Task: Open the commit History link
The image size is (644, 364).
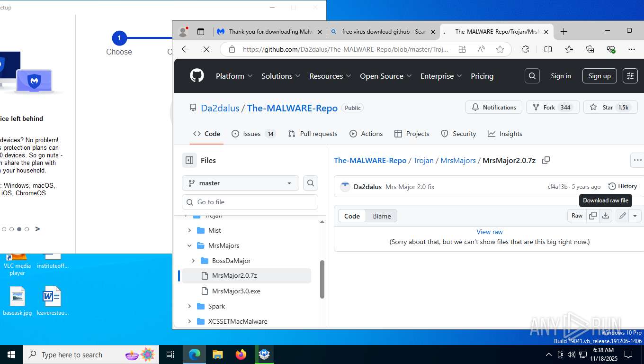Action: [x=623, y=186]
